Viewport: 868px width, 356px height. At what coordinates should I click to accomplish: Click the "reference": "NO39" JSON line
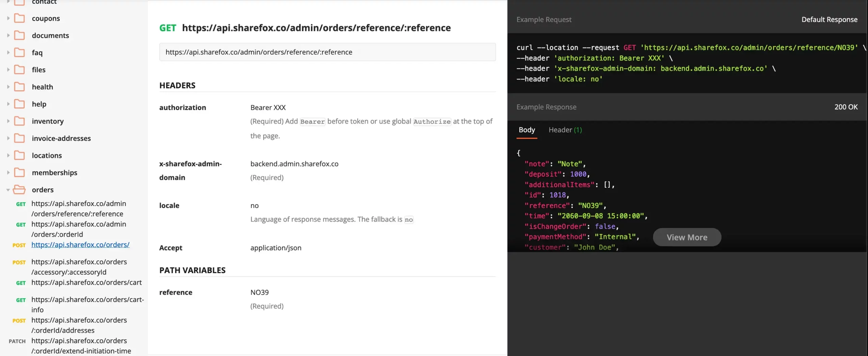565,205
